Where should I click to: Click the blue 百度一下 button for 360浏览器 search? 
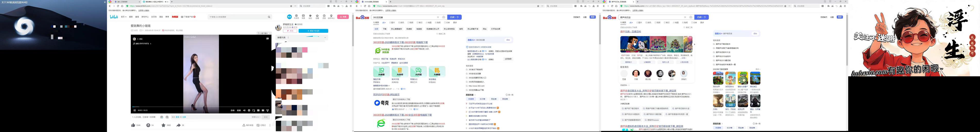click(x=455, y=17)
